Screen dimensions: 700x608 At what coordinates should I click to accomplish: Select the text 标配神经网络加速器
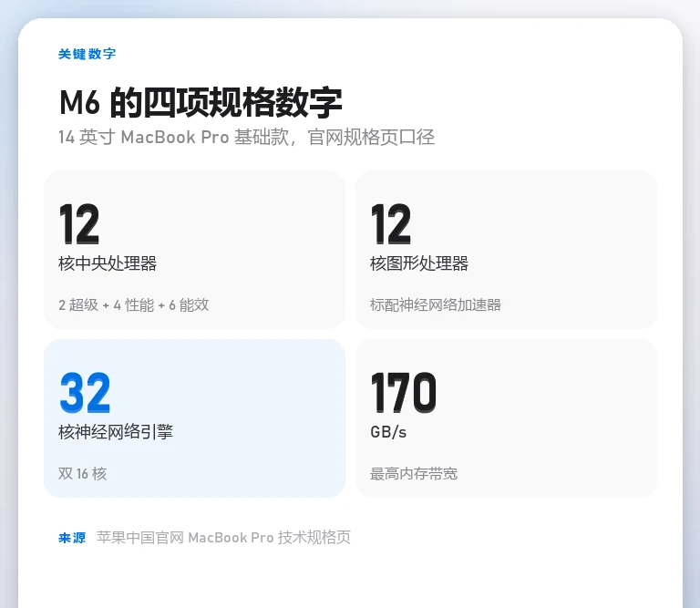click(436, 304)
